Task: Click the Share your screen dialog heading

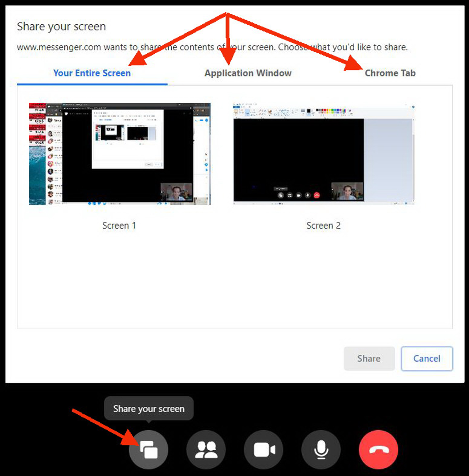Action: coord(61,26)
